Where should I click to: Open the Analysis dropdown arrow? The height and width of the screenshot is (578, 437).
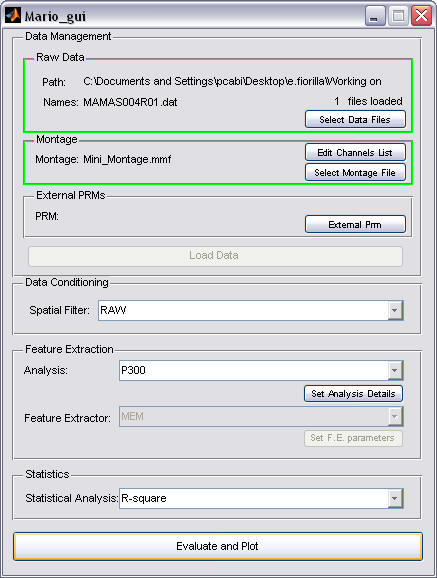click(x=395, y=370)
